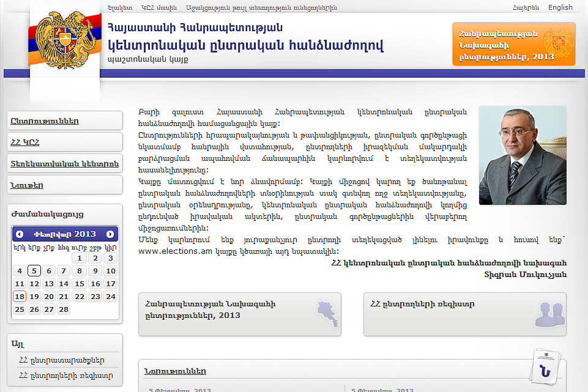Switch site language to Հայերեն
This screenshot has width=588, height=392.
click(526, 8)
